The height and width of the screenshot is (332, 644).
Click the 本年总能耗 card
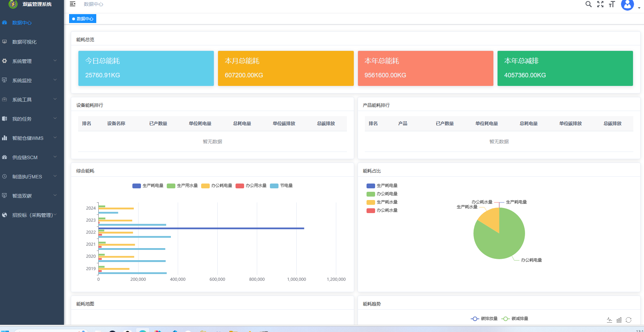tap(426, 68)
